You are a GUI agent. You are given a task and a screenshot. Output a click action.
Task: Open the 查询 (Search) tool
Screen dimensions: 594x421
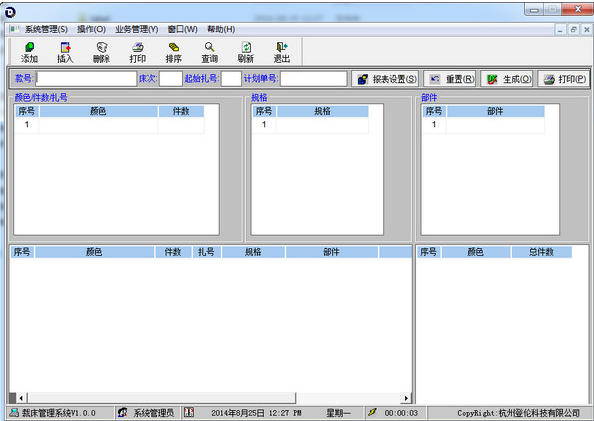coord(209,52)
